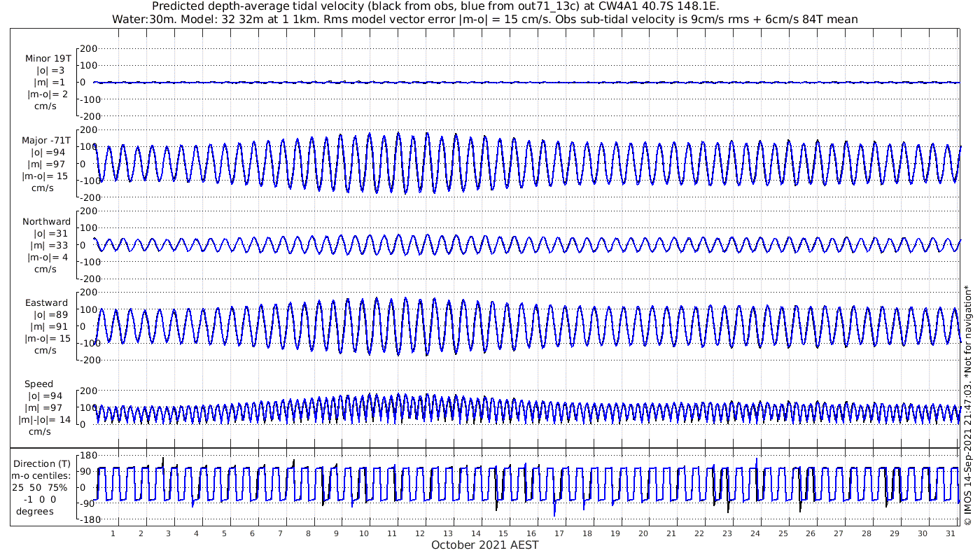
Task: Click day "28" on the date axis
Action: point(867,534)
